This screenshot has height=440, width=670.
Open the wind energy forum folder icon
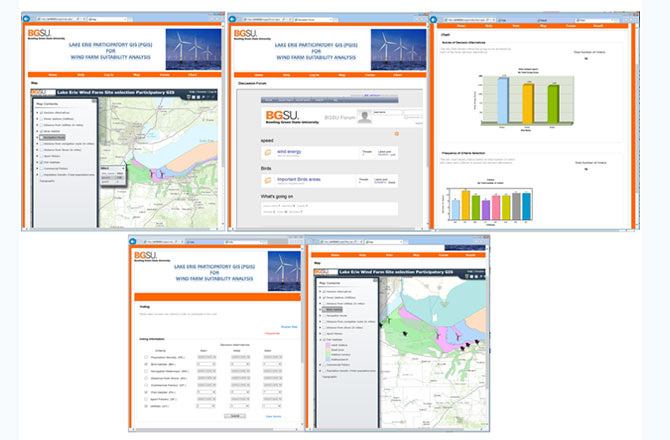268,152
